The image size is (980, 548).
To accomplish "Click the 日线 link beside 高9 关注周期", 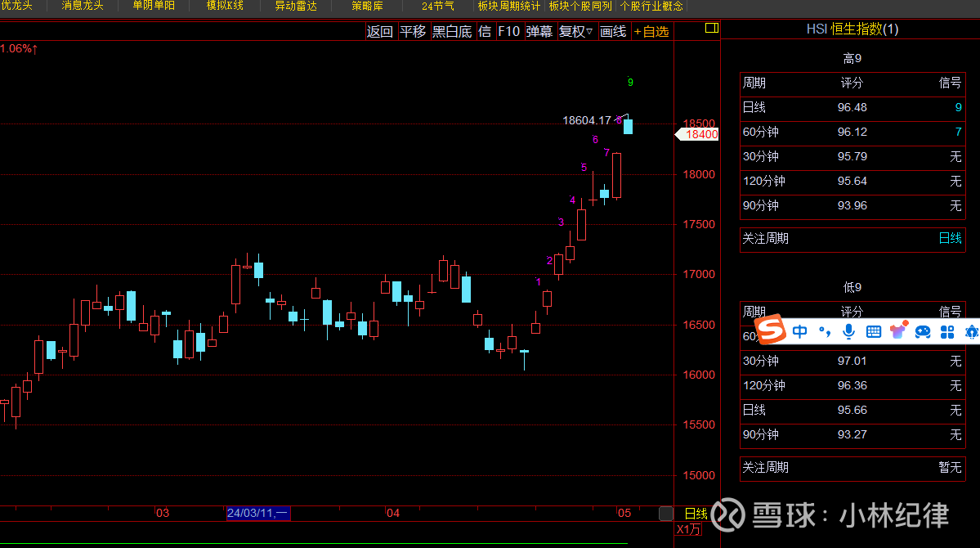I will point(950,238).
